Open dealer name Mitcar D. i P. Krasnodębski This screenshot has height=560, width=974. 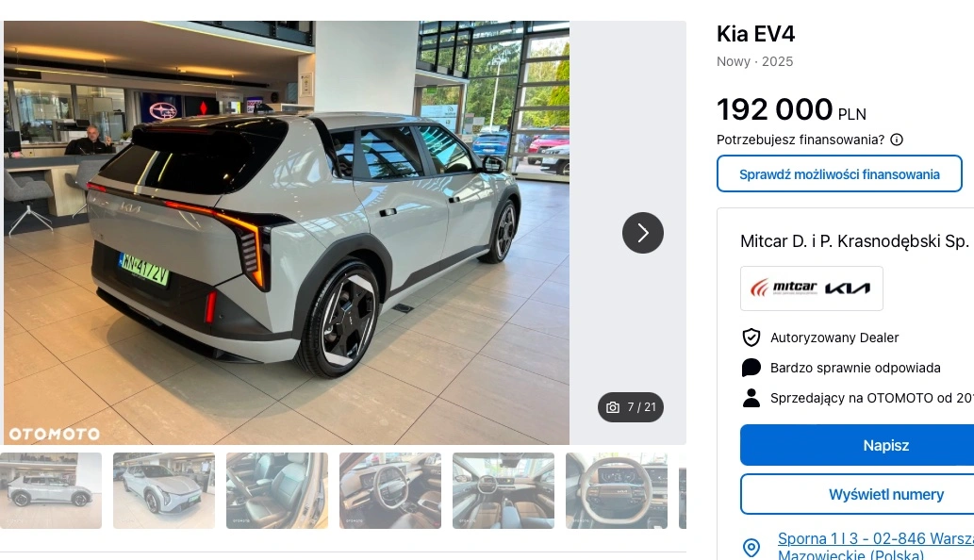click(x=854, y=241)
